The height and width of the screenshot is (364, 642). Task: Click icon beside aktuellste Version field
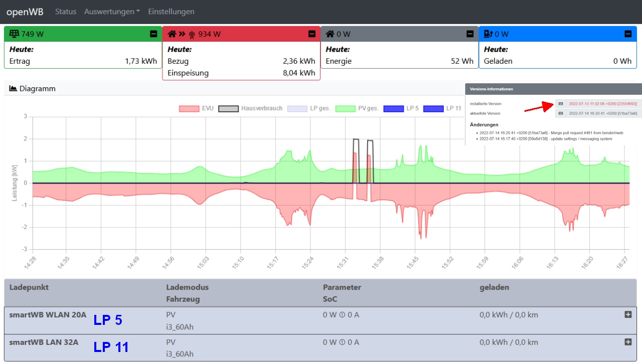[561, 113]
